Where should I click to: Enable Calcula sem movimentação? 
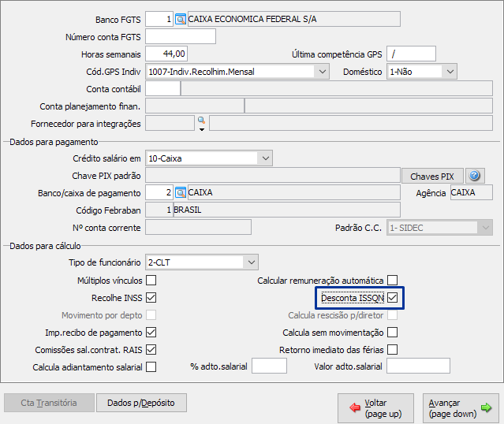point(392,332)
